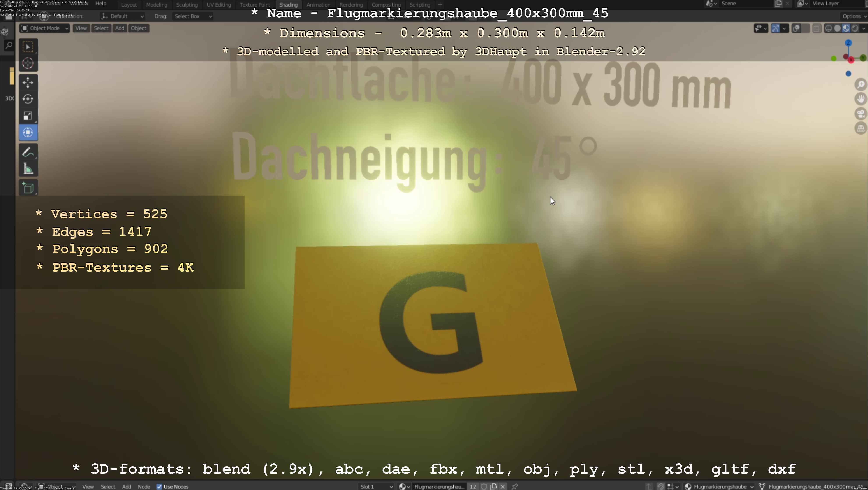Choose the Measure tool
The height and width of the screenshot is (490, 868).
point(28,169)
